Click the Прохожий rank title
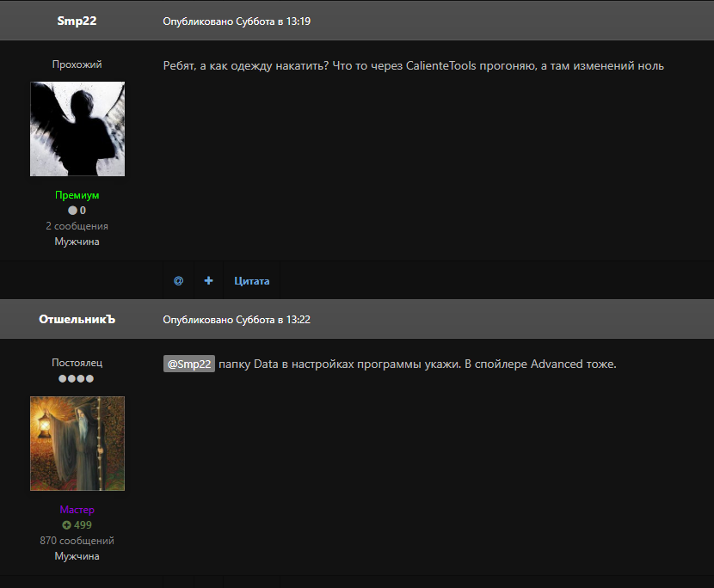Screen dimensions: 714x588 tap(77, 64)
